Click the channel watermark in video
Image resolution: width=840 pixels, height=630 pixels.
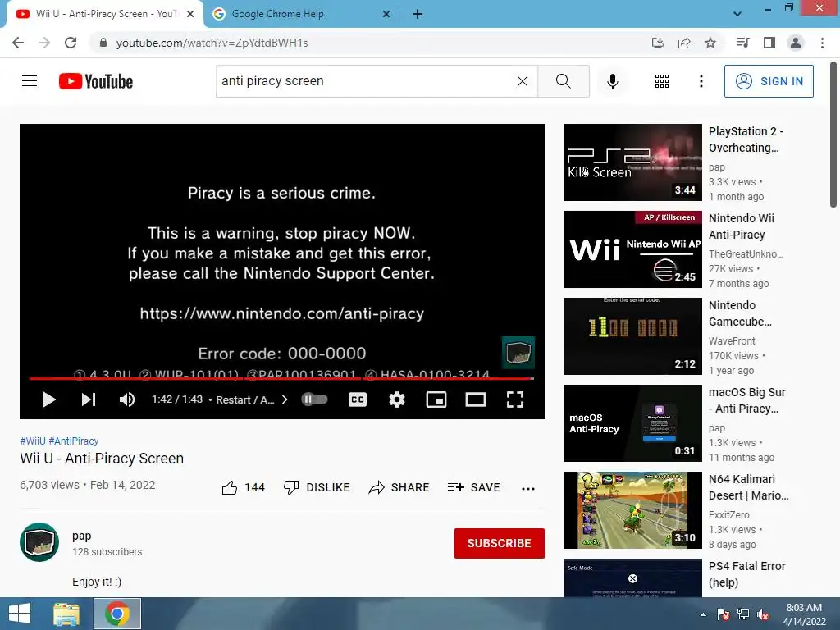[518, 353]
